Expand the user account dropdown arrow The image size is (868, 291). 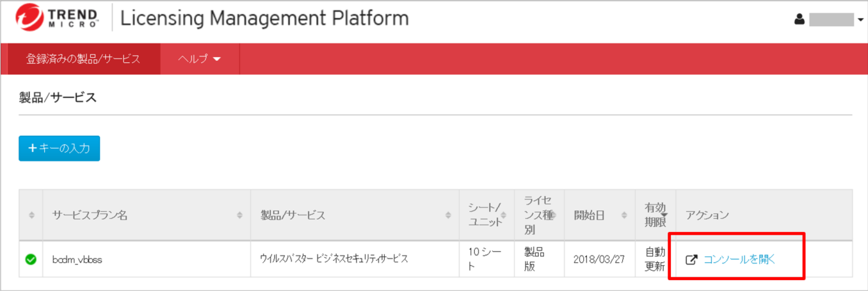point(860,21)
